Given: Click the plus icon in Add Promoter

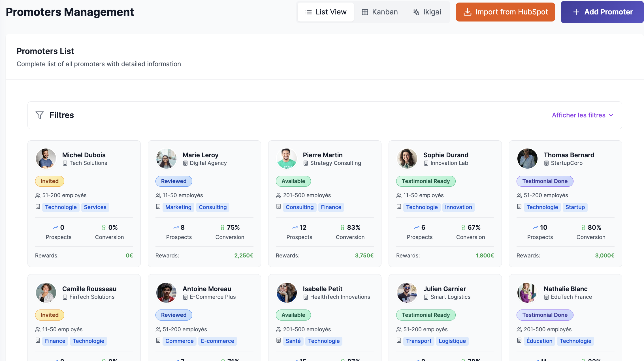Looking at the screenshot, I should 576,12.
